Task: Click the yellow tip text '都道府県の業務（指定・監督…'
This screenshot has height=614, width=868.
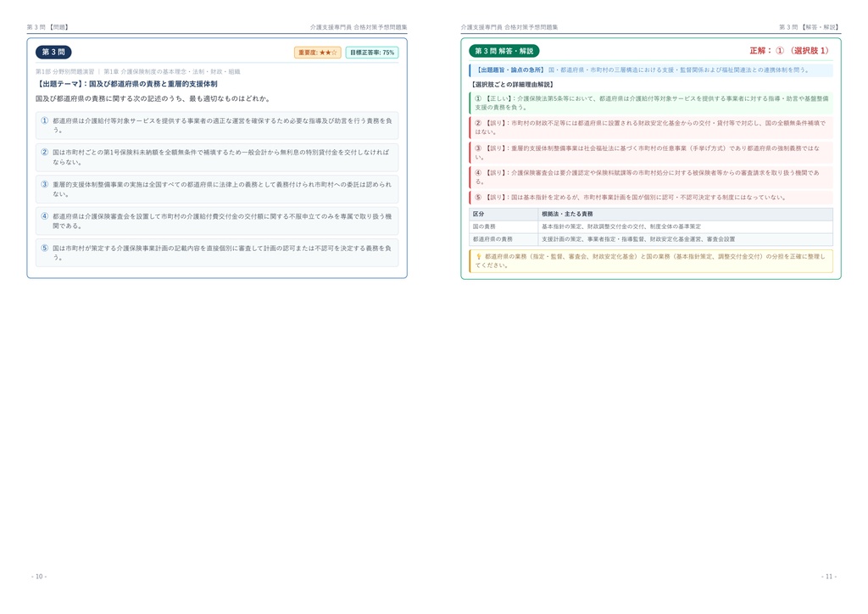Action: pyautogui.click(x=650, y=260)
